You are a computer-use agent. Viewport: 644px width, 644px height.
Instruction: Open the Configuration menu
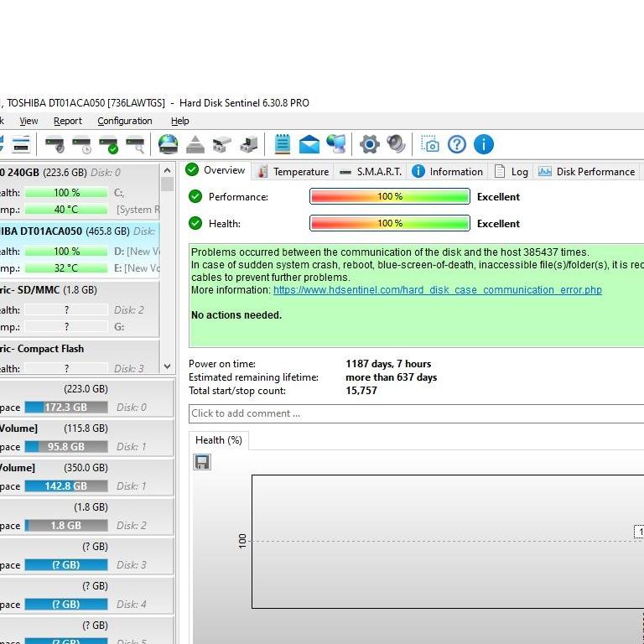125,121
